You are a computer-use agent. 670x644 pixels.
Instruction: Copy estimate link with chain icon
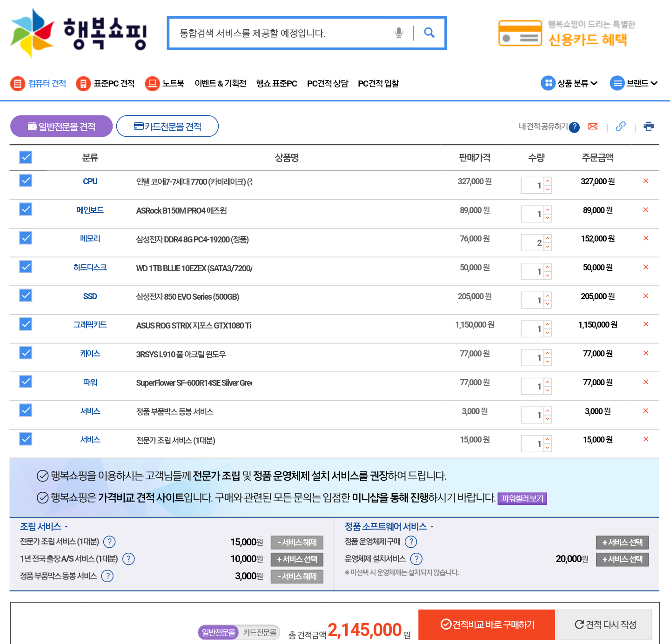pyautogui.click(x=621, y=127)
